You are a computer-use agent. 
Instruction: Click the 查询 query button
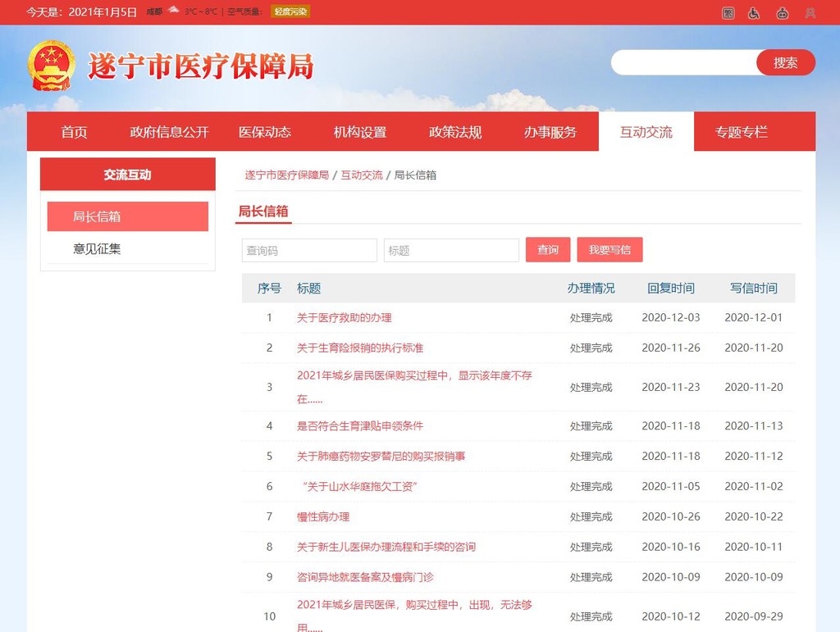pos(547,250)
